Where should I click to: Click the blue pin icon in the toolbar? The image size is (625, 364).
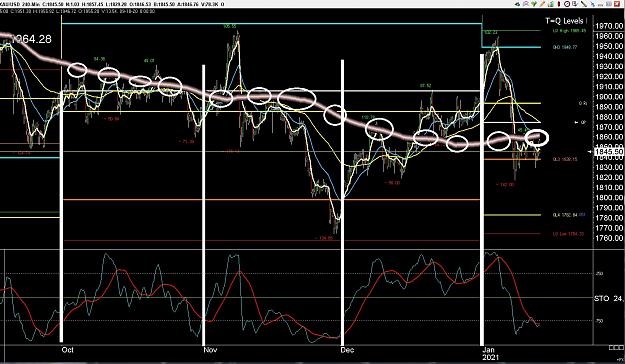(592, 4)
